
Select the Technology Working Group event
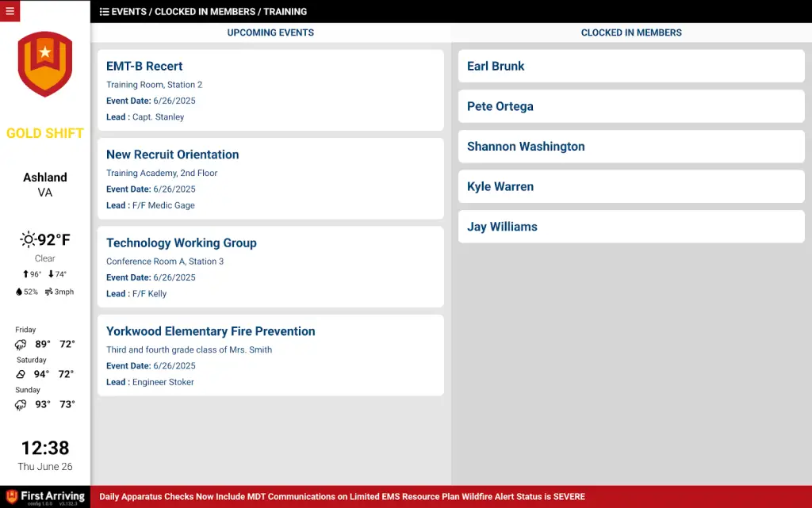(x=270, y=267)
